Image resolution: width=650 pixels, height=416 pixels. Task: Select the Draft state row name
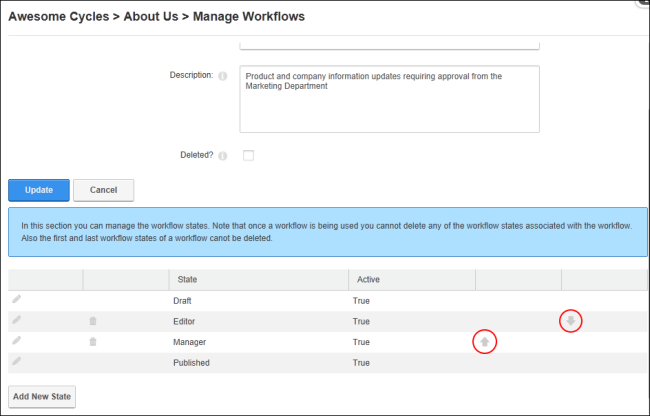click(182, 301)
